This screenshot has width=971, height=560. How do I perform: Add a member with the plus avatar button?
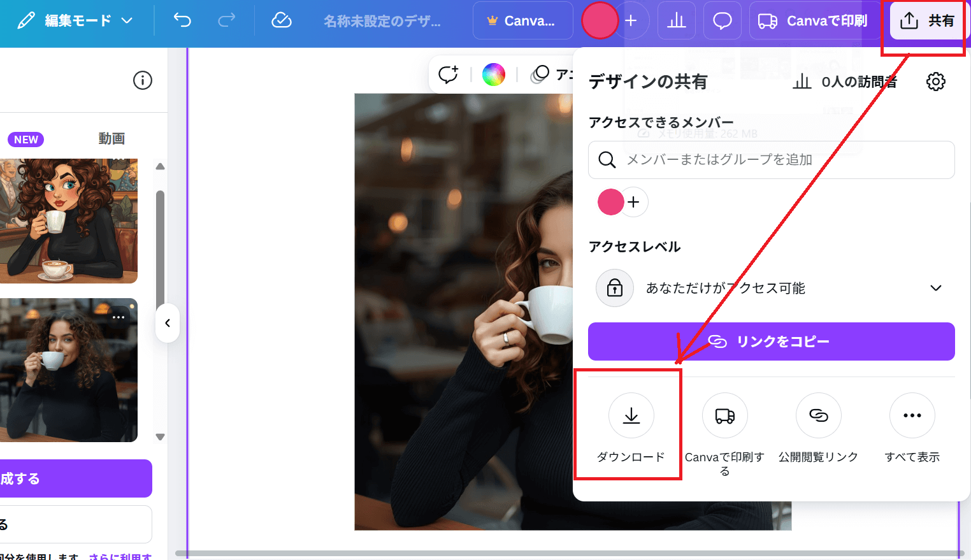coord(633,202)
